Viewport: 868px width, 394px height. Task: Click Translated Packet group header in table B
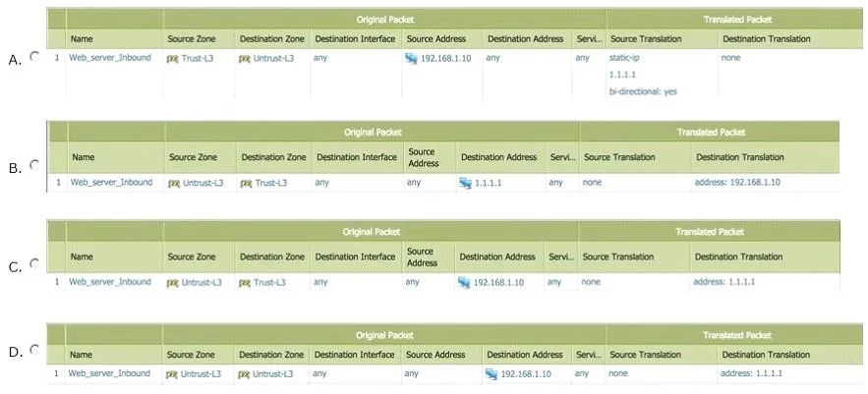711,133
